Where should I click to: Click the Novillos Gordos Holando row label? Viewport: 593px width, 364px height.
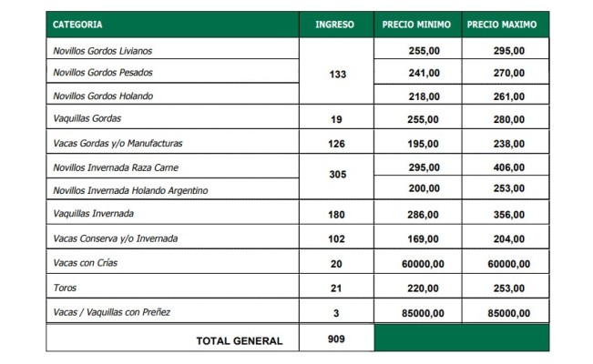point(103,96)
